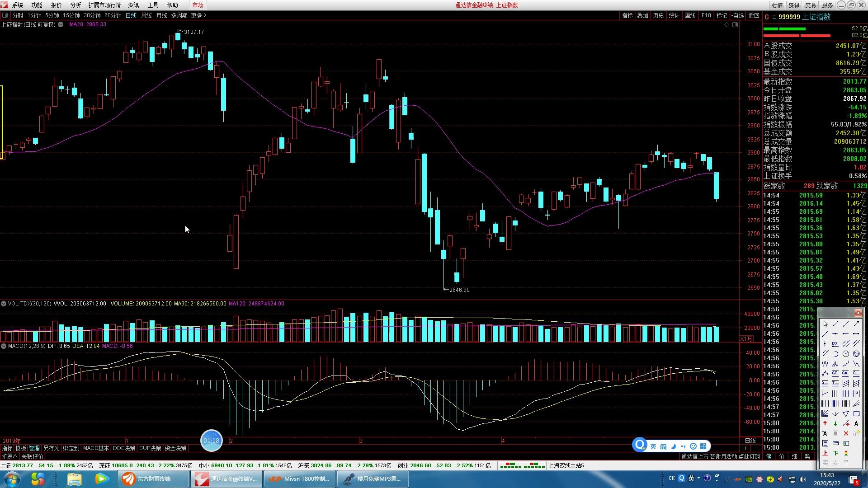Expand 更多 period options
Image resolution: width=868 pixels, height=488 pixels.
point(198,15)
